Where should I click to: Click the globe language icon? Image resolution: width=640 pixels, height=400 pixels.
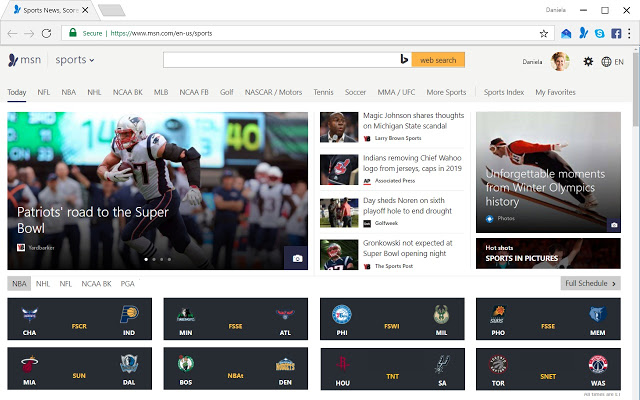606,62
